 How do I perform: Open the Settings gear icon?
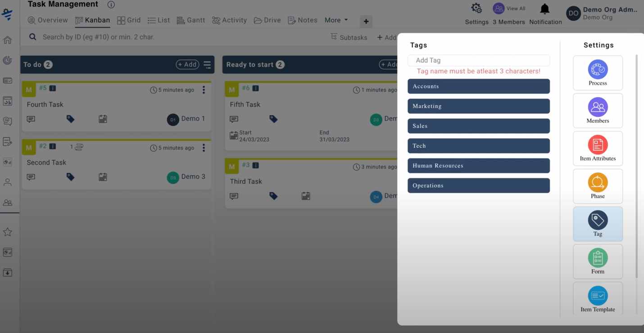point(476,8)
